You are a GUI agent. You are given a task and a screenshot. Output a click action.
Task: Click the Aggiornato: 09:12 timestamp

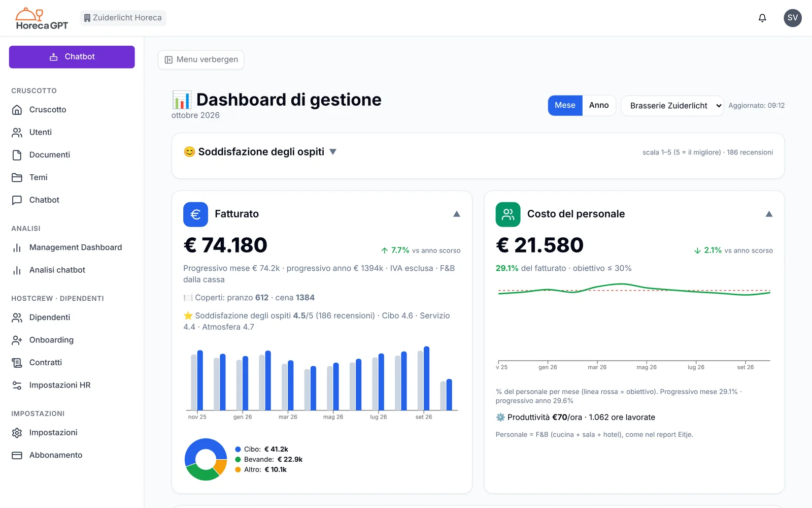tap(757, 106)
